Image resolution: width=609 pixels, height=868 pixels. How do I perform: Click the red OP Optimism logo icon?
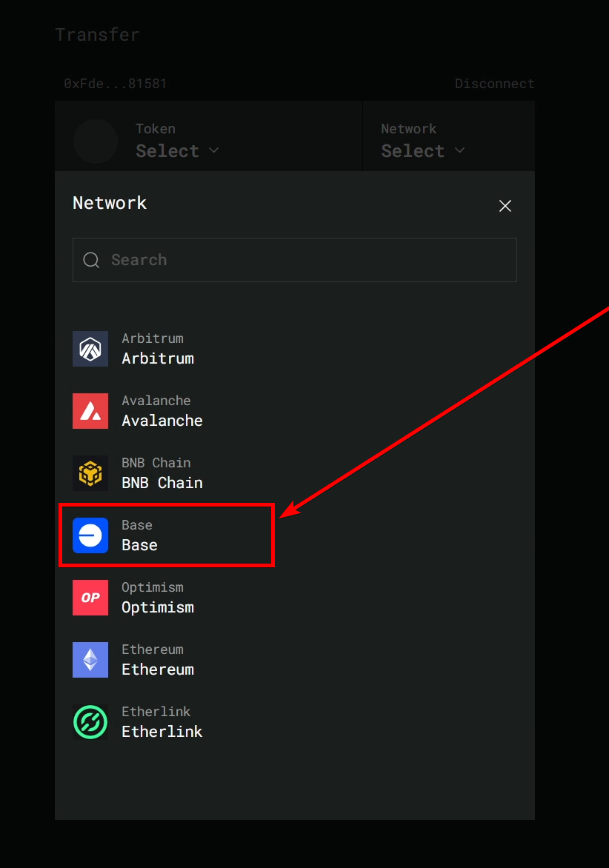90,598
